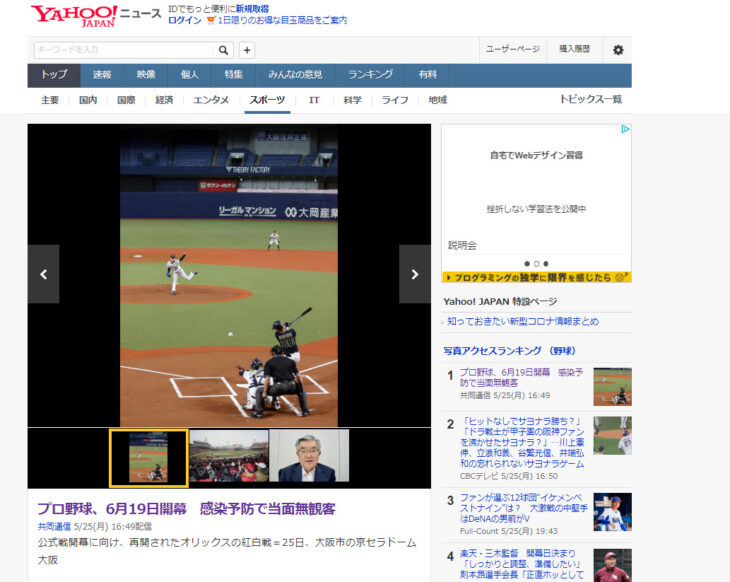730x582 pixels.
Task: Click the ログイン link
Action: 184,20
